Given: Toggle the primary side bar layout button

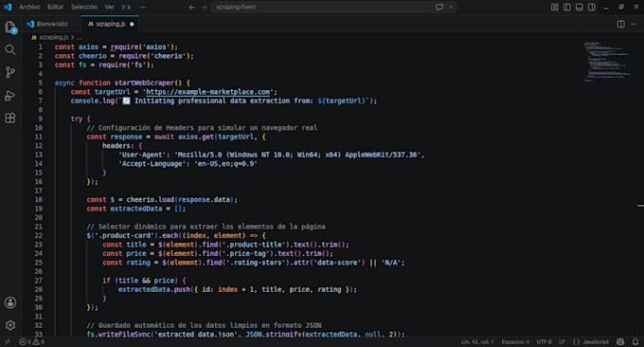Looking at the screenshot, I should (566, 7).
